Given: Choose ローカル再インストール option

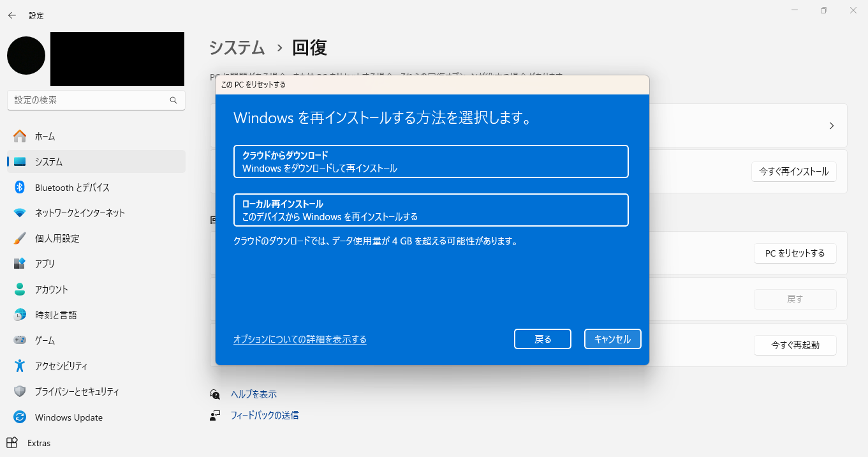Looking at the screenshot, I should tap(431, 210).
